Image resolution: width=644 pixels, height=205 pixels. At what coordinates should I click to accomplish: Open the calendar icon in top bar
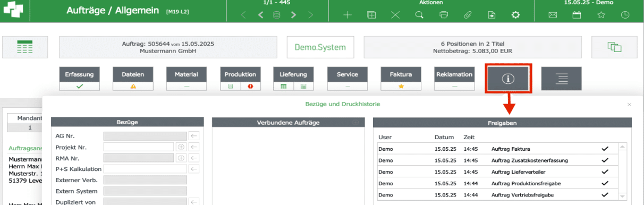[x=577, y=15]
